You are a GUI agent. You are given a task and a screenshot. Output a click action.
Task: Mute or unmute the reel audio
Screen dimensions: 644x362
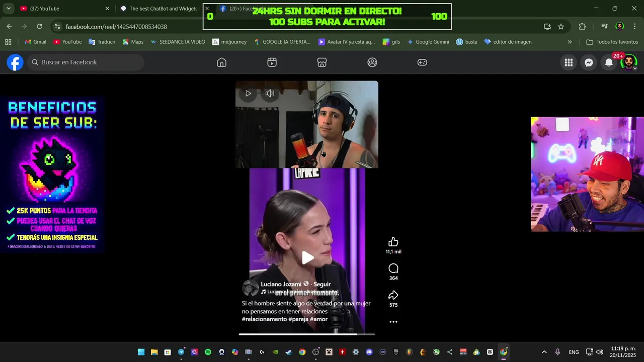click(270, 94)
